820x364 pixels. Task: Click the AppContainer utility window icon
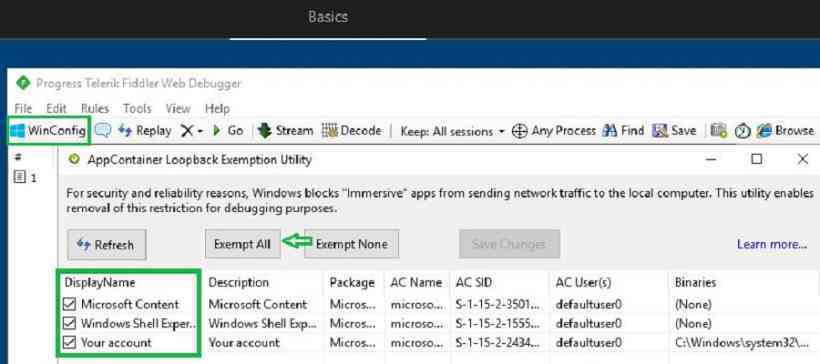coord(74,160)
